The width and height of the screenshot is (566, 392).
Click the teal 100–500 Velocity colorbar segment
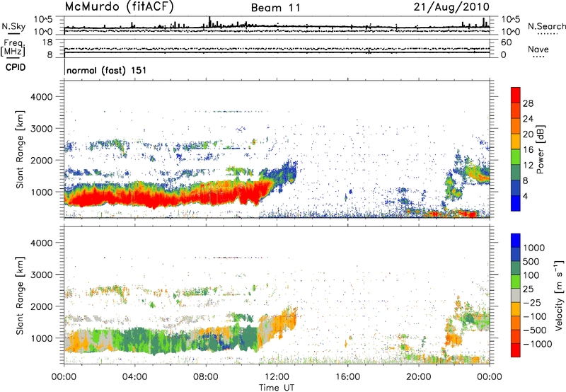click(516, 268)
